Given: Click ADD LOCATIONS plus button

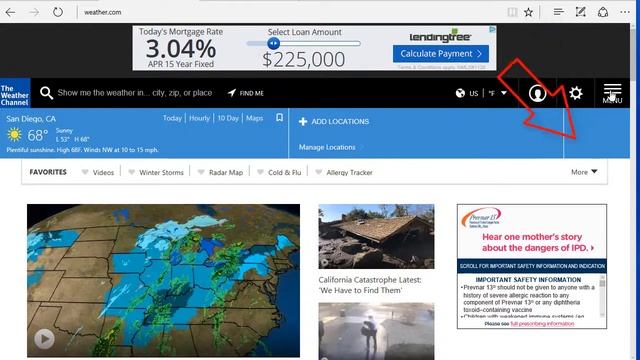Looking at the screenshot, I should click(334, 121).
